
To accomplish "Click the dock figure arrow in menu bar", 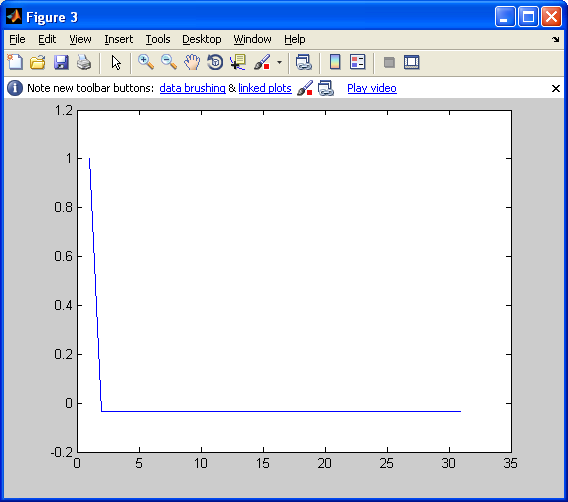I will point(555,39).
